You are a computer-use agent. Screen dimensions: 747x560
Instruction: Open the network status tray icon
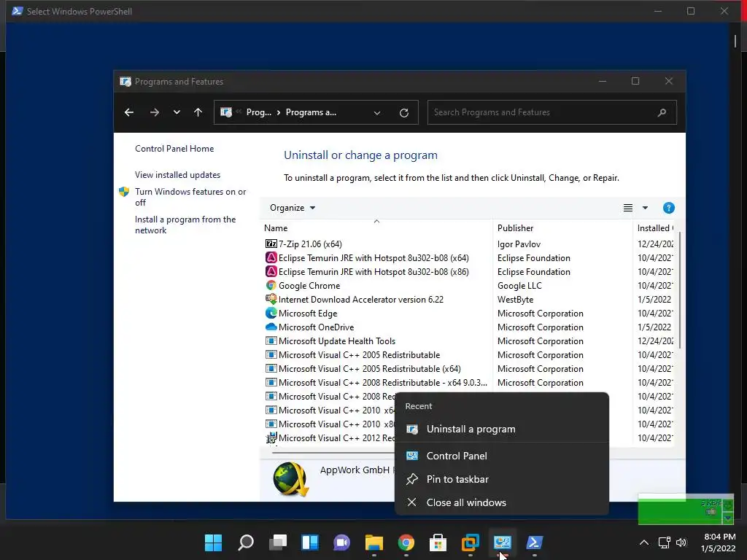(664, 542)
